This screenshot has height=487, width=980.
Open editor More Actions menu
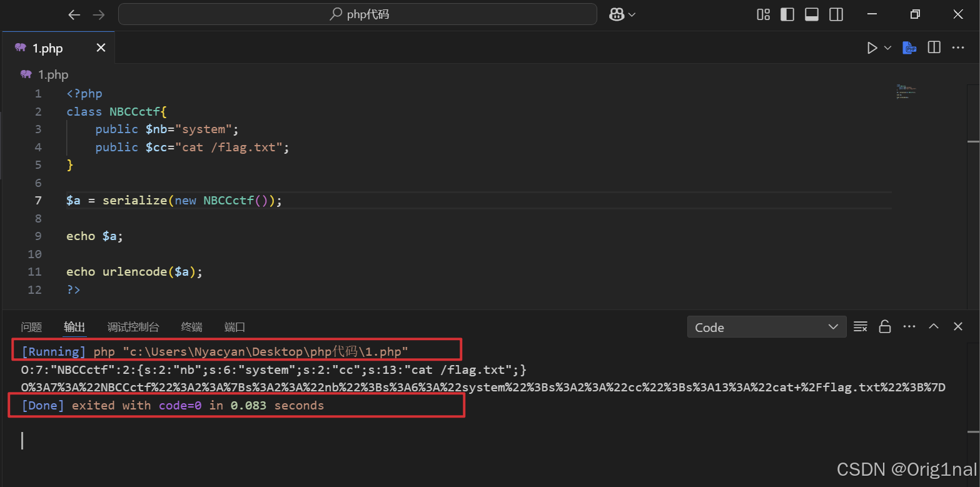958,48
